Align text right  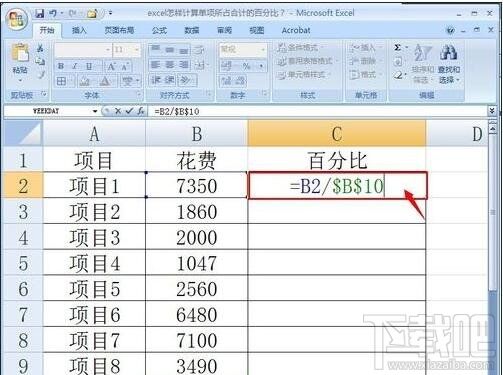pyautogui.click(x=184, y=64)
